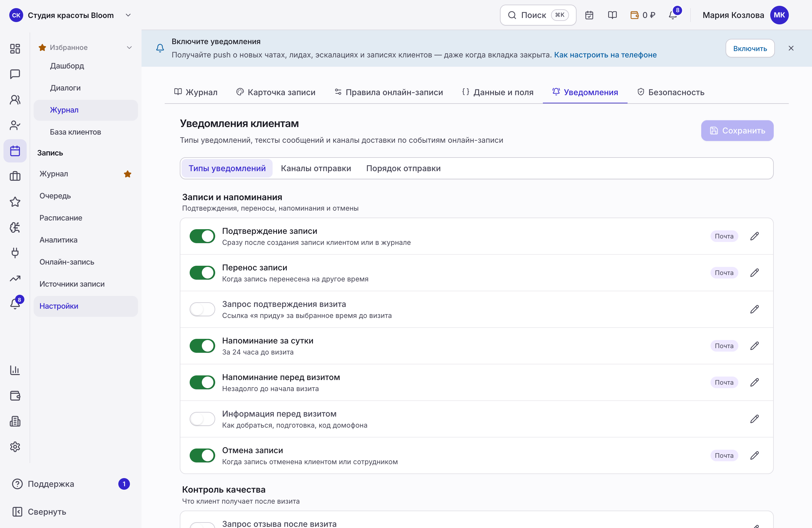Click Свернуть to collapse the sidebar

click(39, 512)
